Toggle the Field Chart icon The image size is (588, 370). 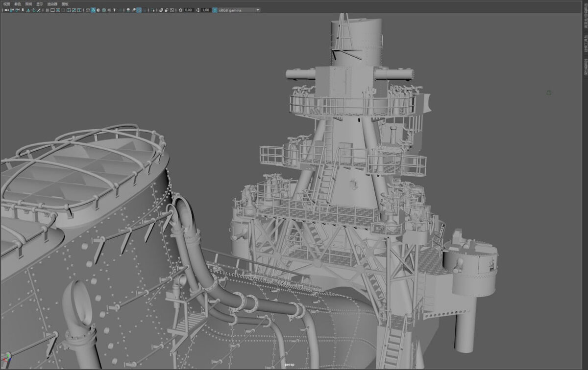tap(69, 10)
